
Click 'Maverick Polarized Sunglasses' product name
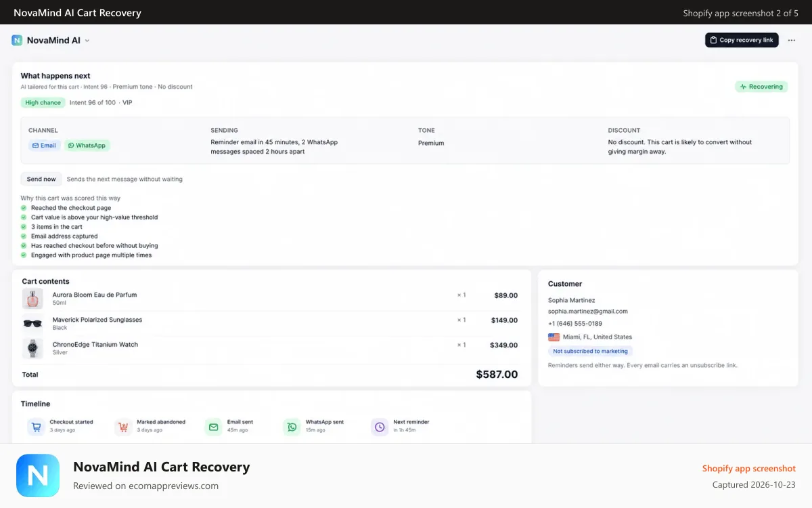pos(97,320)
